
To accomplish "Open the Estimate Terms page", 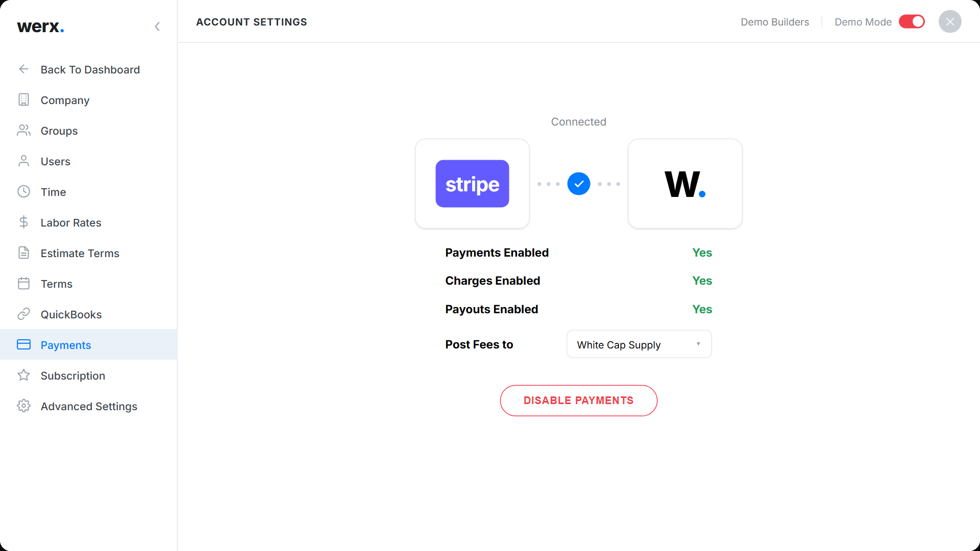I will (89, 253).
